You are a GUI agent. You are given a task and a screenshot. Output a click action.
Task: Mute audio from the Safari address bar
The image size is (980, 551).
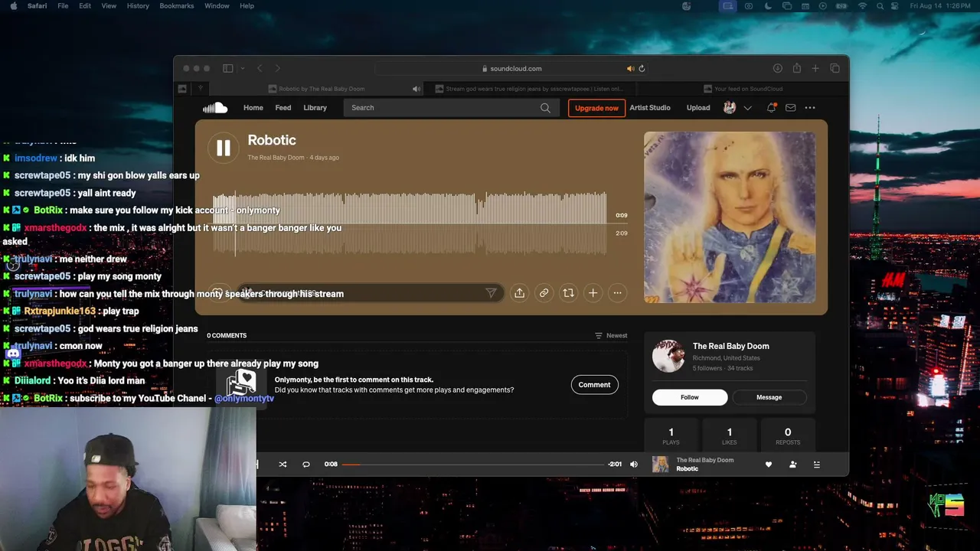click(x=630, y=69)
